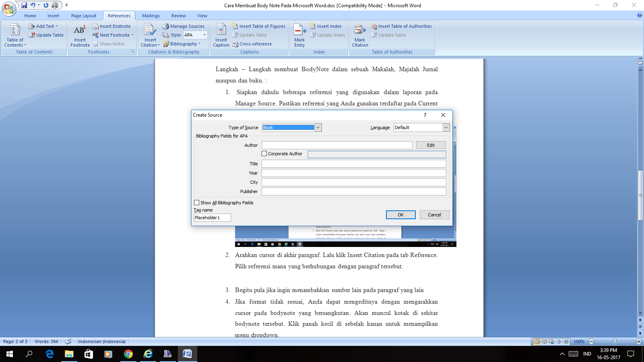644x362 pixels.
Task: Save the document from Quick Access Toolbar
Action: (x=24, y=5)
